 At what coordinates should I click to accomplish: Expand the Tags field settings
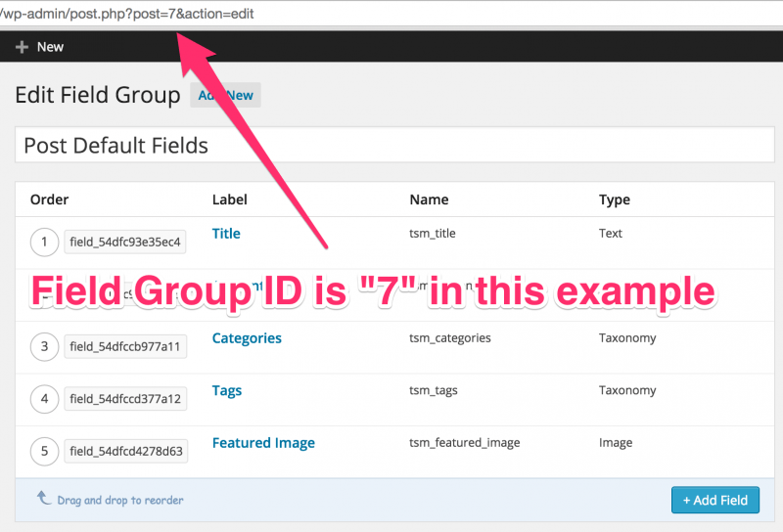227,391
